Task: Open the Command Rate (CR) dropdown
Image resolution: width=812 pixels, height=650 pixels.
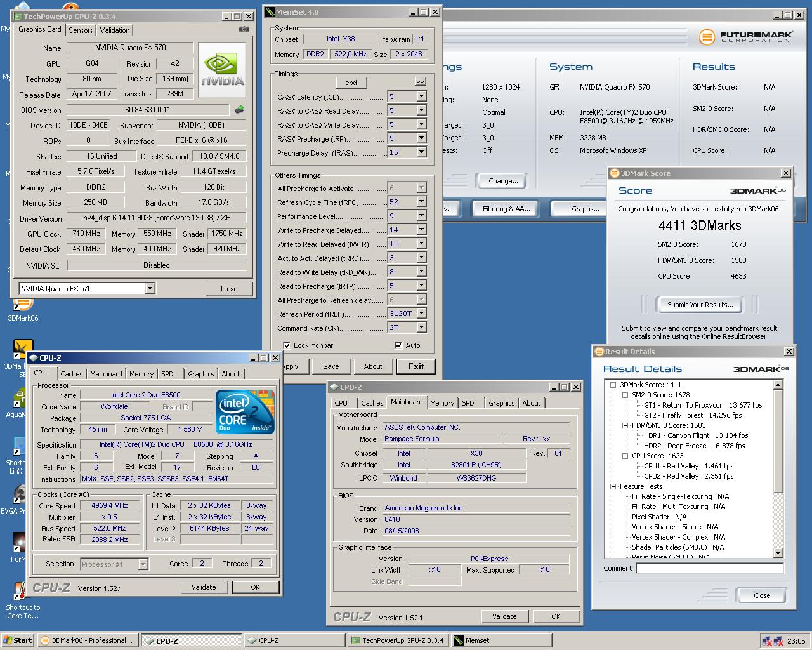Action: pyautogui.click(x=421, y=328)
